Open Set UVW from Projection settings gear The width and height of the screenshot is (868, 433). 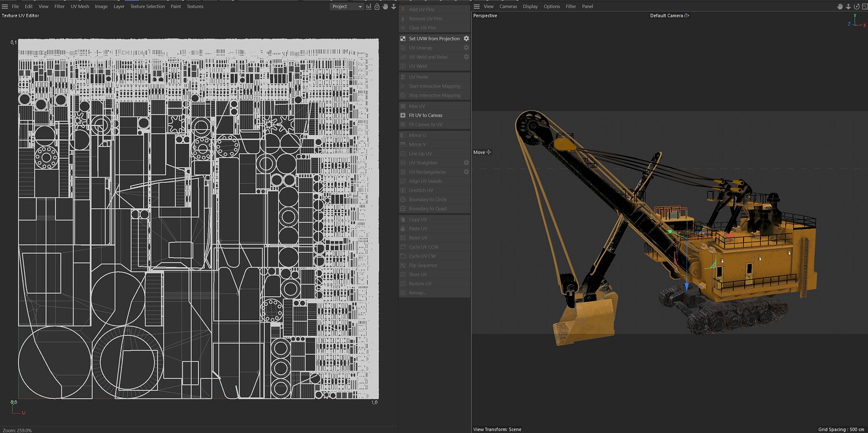[x=466, y=39]
